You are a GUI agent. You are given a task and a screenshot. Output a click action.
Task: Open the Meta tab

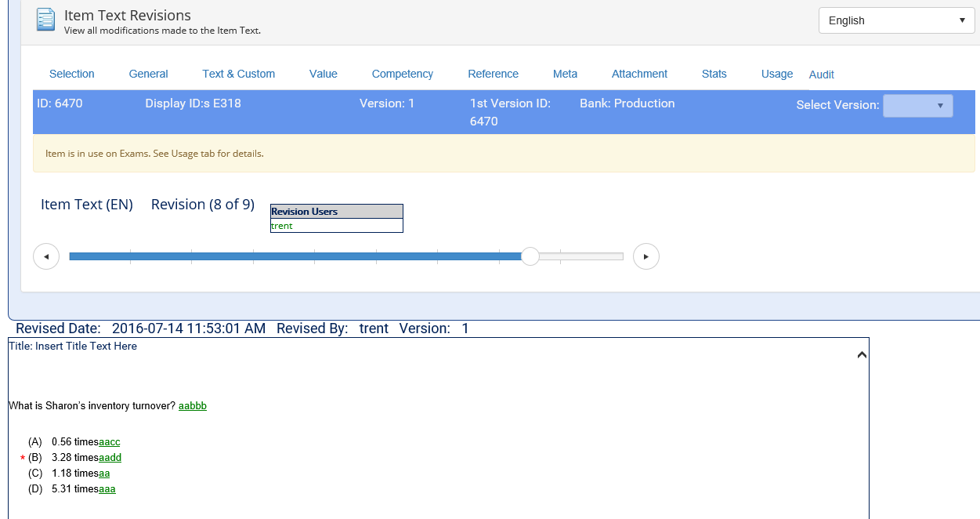(565, 74)
